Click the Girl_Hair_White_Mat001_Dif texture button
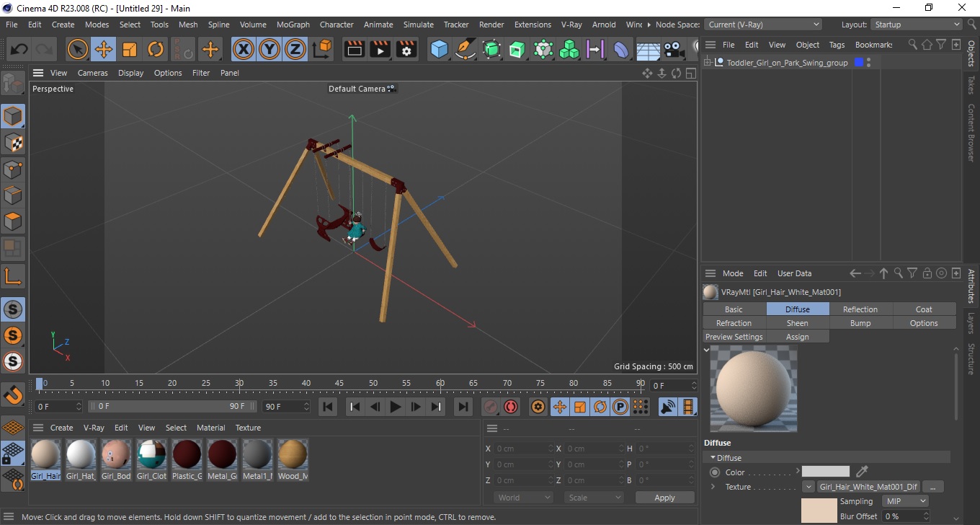Image resolution: width=980 pixels, height=525 pixels. click(868, 487)
